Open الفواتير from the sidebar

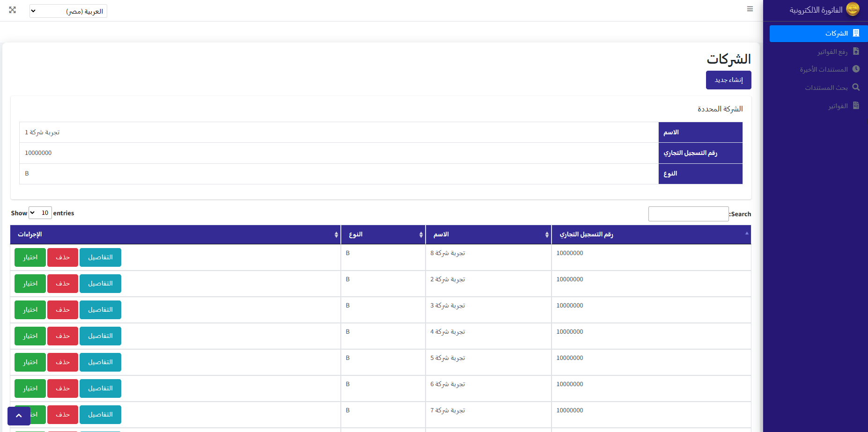pyautogui.click(x=819, y=106)
